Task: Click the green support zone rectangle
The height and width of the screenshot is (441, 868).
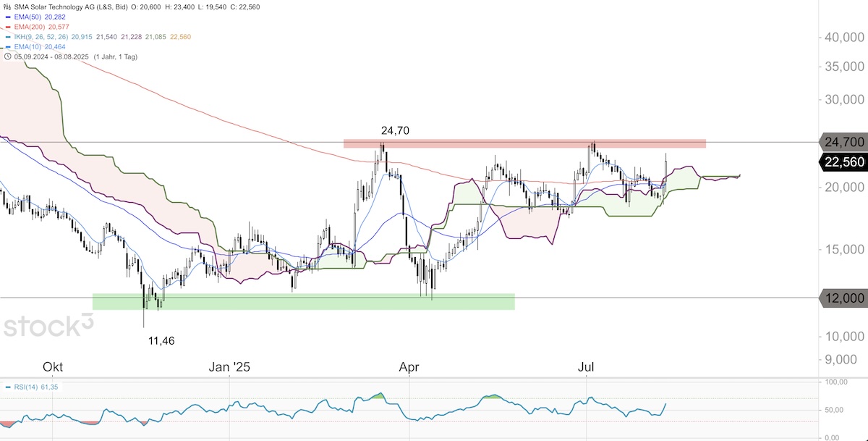Action: click(x=304, y=301)
